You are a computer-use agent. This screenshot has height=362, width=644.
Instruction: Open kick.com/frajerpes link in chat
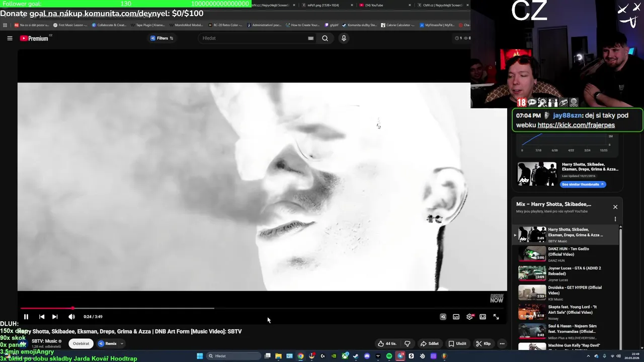(x=576, y=125)
